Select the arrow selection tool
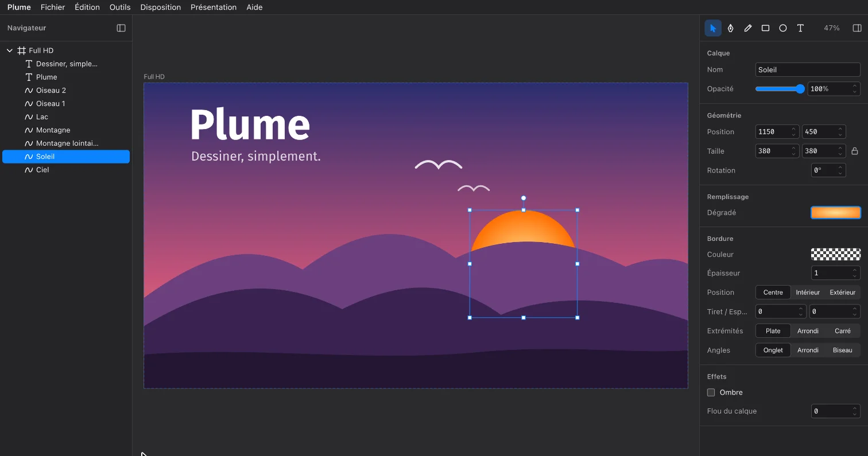The image size is (868, 456). coord(713,28)
